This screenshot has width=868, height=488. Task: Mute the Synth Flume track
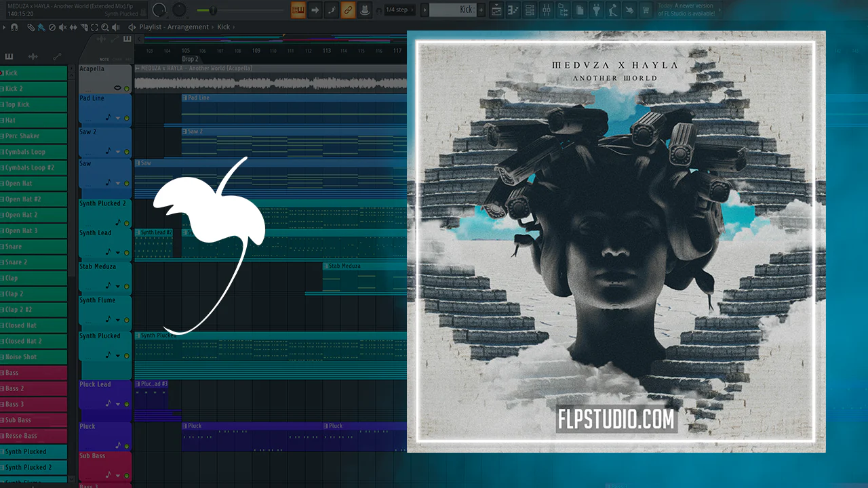click(127, 319)
